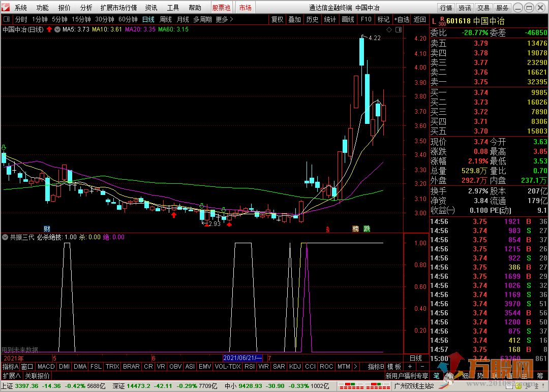The width and height of the screenshot is (549, 392).
Task: Click the red-green market breadth indicator bar
Action: point(365,386)
